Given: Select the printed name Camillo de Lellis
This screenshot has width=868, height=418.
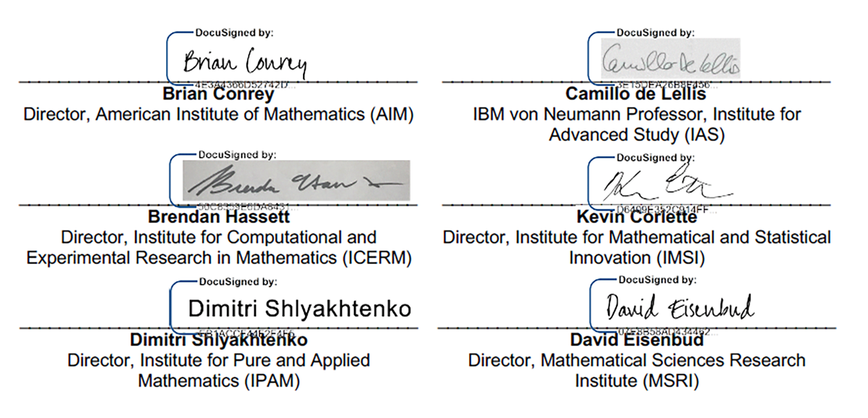Looking at the screenshot, I should 636,94.
